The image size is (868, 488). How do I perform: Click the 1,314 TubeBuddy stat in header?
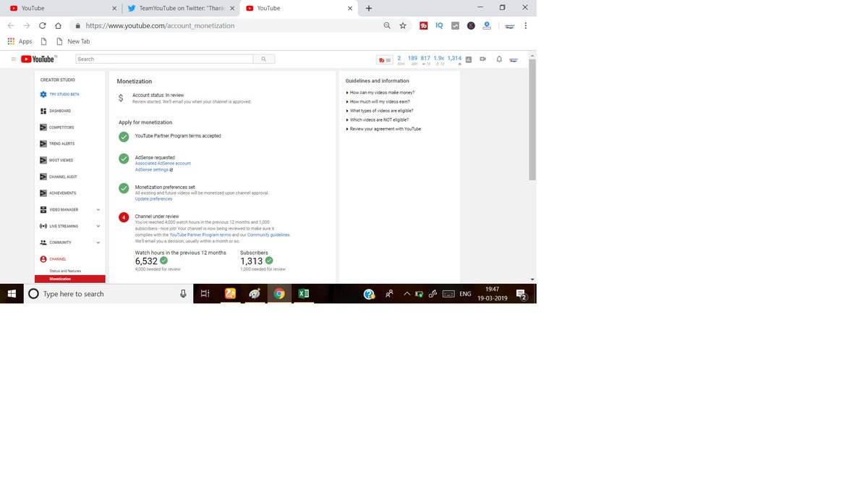click(x=454, y=60)
